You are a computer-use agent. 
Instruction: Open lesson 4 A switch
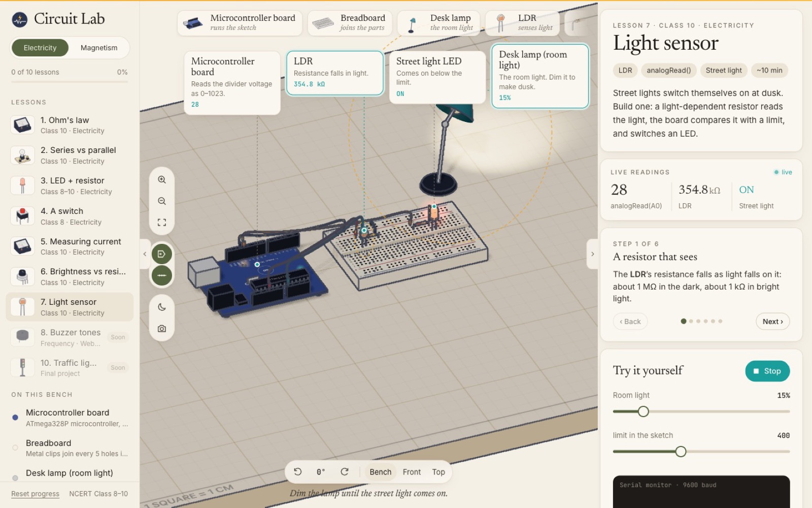pos(70,216)
